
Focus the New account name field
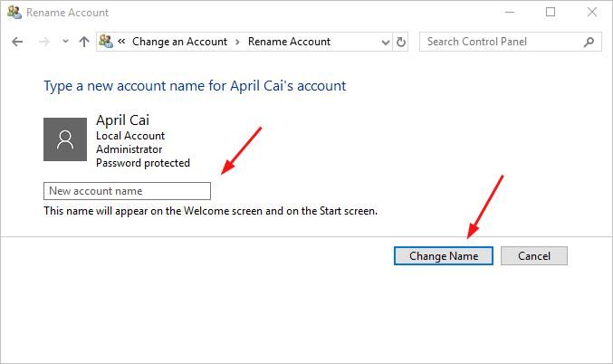point(127,191)
